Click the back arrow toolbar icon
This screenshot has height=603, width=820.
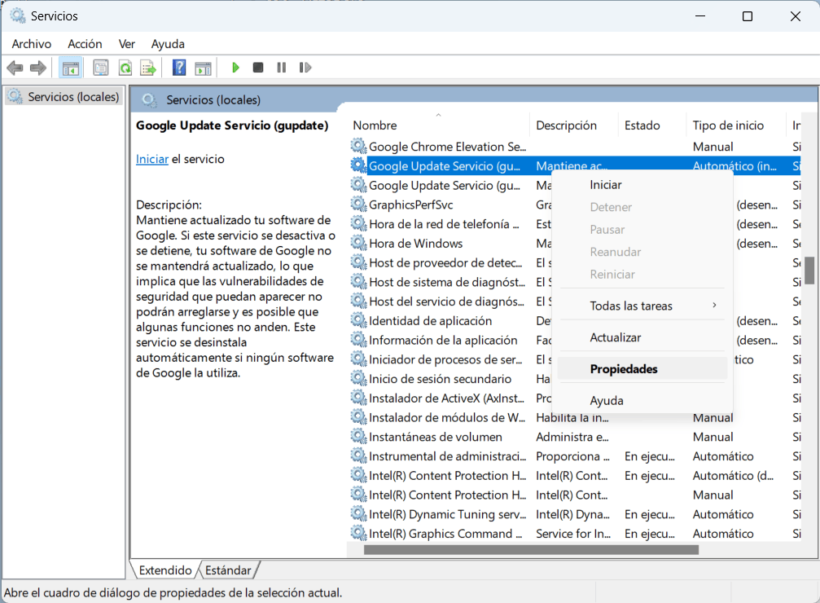15,68
